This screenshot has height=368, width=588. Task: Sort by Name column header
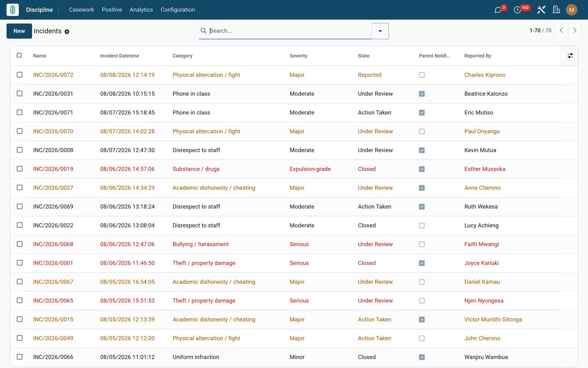[40, 56]
